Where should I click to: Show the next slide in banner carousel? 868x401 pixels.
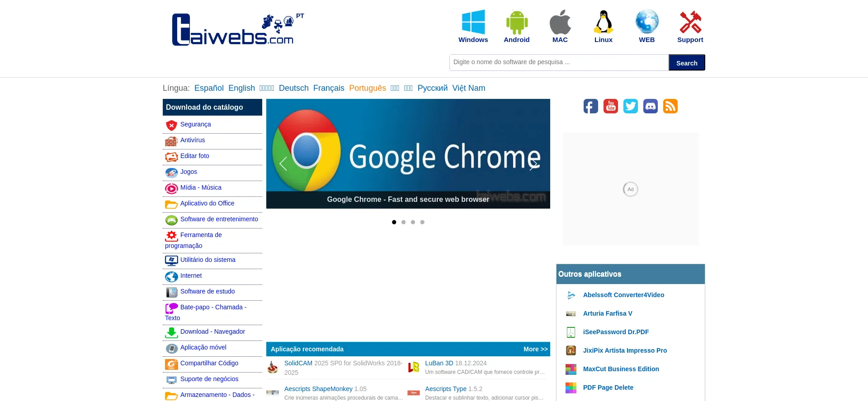point(533,163)
